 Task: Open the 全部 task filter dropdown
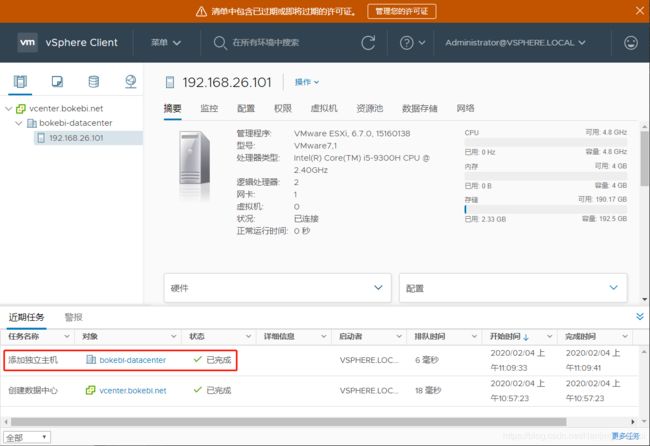27,437
